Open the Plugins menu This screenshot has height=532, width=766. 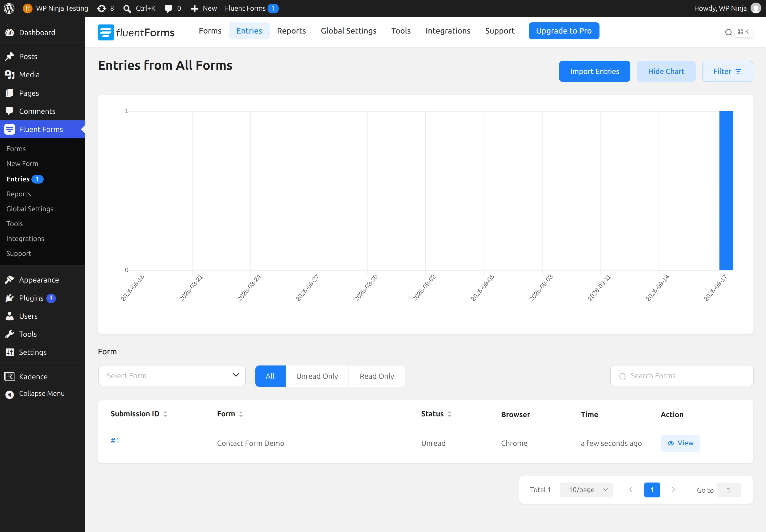pos(43,298)
